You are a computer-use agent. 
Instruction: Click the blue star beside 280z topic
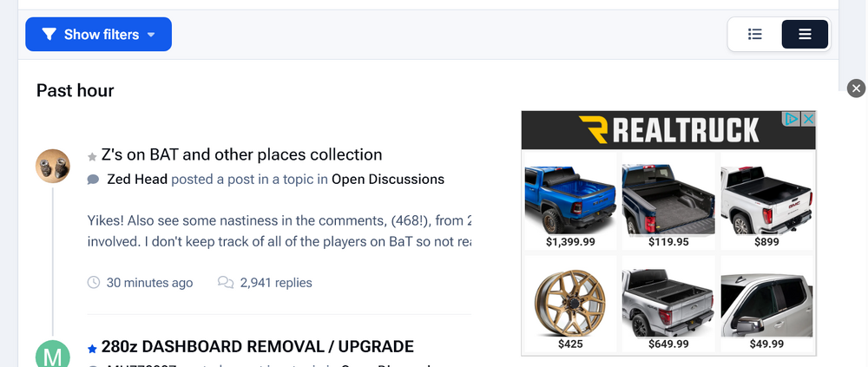click(93, 349)
